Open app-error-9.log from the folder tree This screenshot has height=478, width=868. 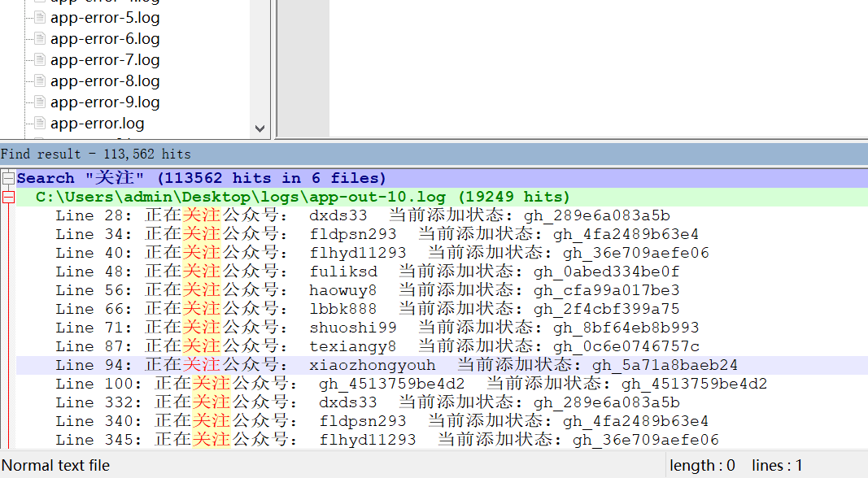[x=104, y=102]
